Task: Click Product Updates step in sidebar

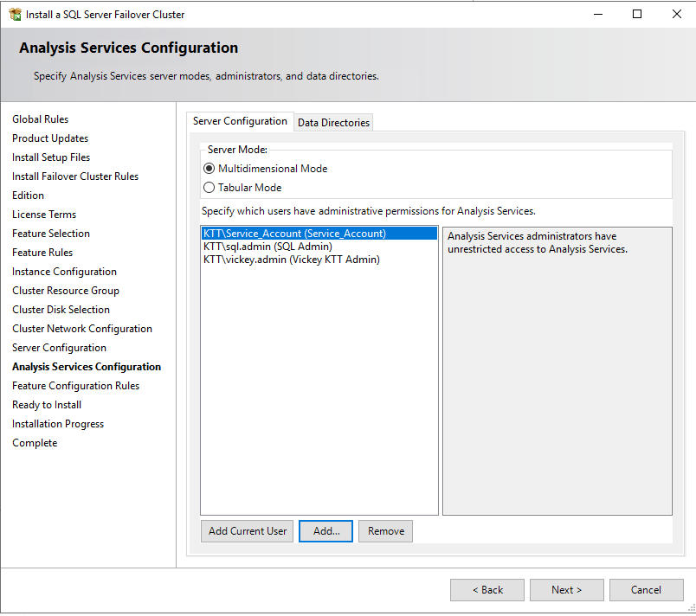Action: click(x=50, y=138)
